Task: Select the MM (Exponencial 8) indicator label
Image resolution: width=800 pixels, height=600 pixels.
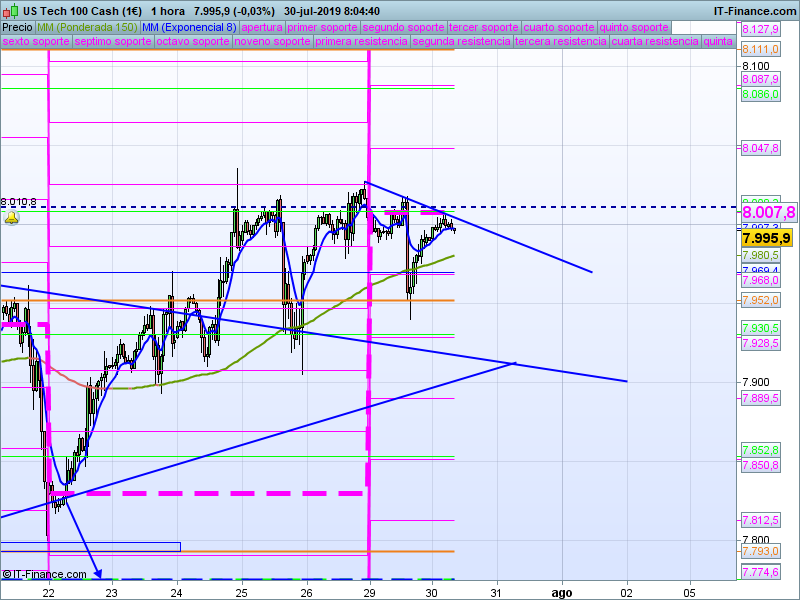Action: click(190, 27)
